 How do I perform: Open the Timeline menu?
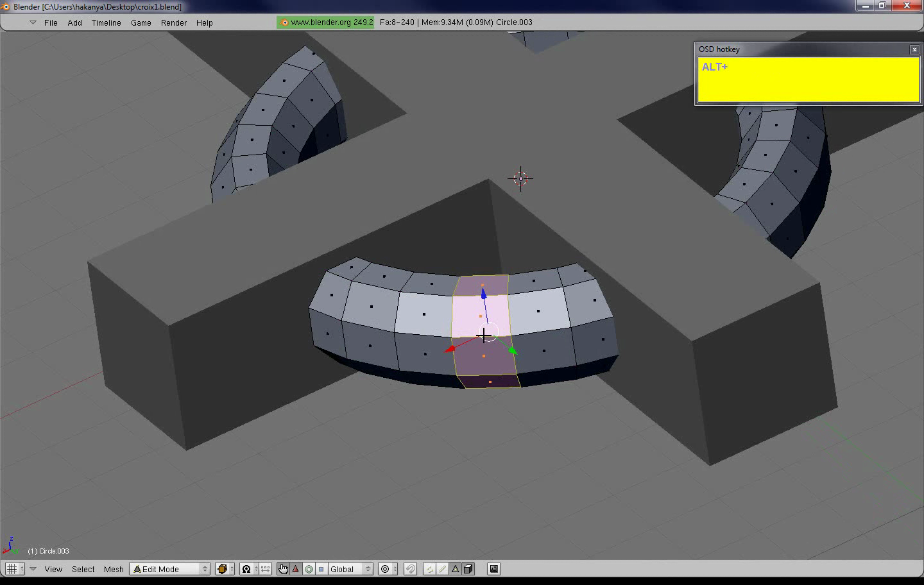click(106, 22)
